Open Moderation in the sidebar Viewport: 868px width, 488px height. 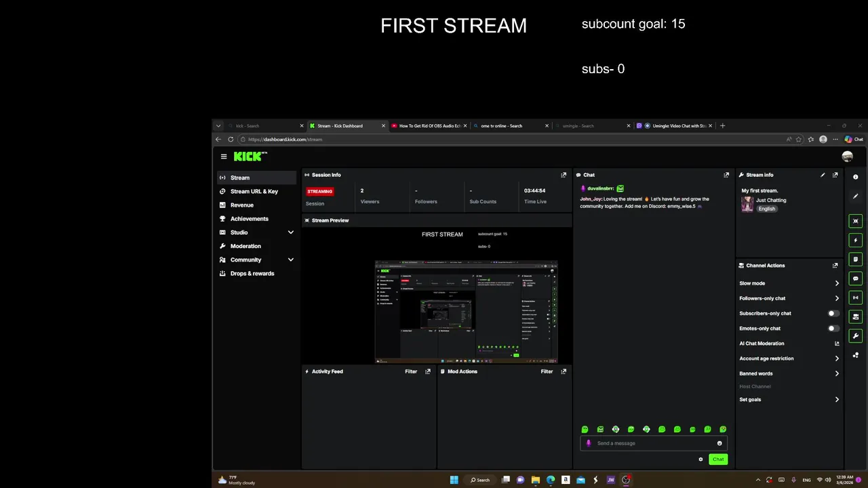click(x=256, y=246)
